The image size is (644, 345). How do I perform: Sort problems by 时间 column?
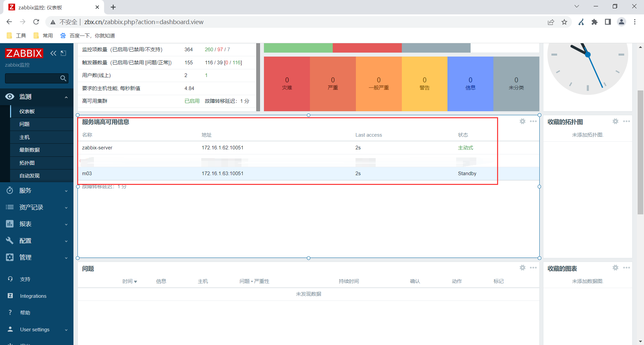[x=129, y=281]
